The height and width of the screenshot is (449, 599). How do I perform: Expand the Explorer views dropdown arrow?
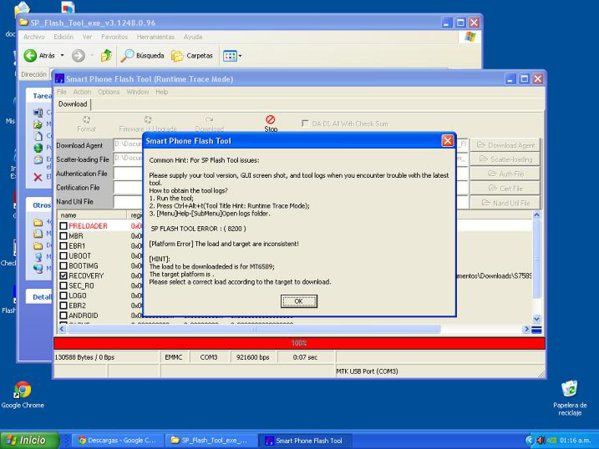coord(240,56)
